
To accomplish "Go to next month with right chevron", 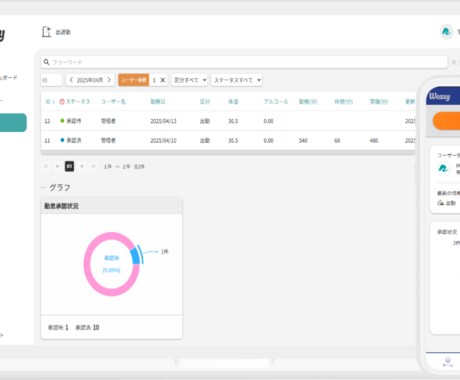I will point(109,80).
